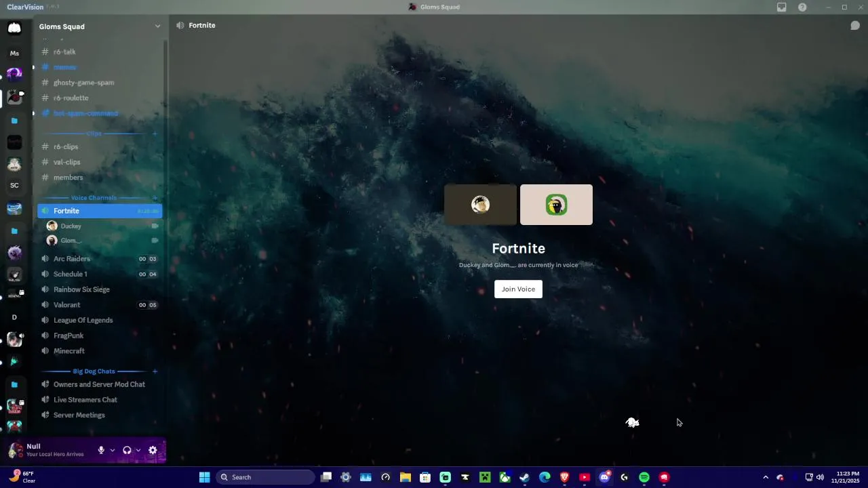Open the Ms server in server list
Screen dimensions: 868x488
pos(14,53)
